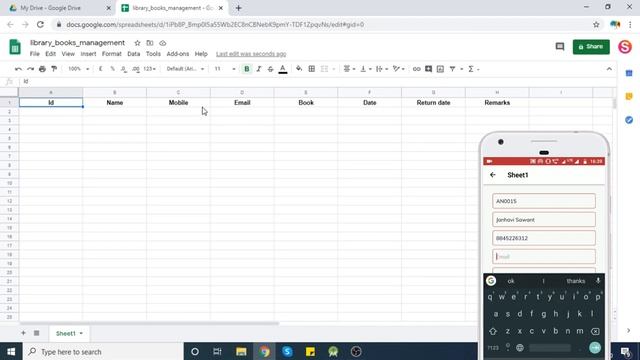Open the zoom 100% dropdown
The width and height of the screenshot is (640, 360).
78,69
